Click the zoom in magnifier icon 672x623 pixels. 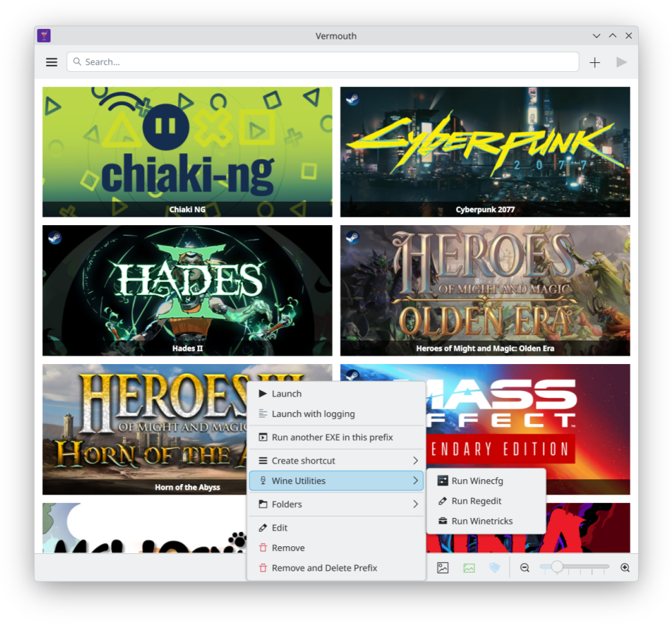[x=625, y=568]
